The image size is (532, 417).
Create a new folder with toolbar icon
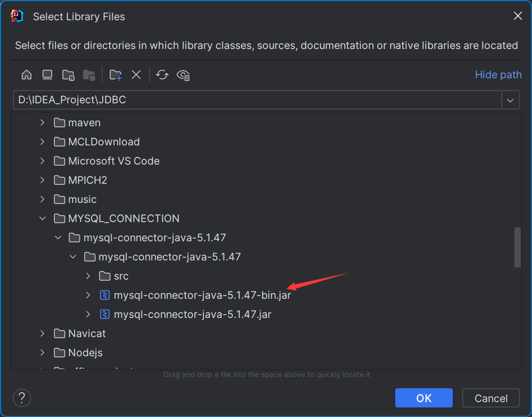115,75
